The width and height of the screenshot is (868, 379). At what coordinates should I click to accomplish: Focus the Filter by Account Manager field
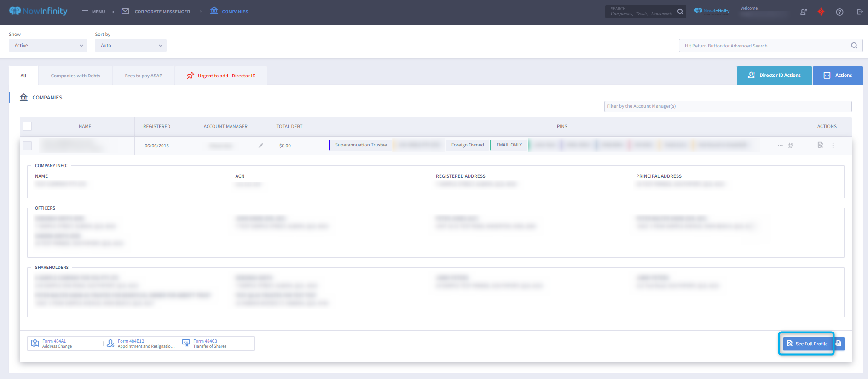point(728,106)
